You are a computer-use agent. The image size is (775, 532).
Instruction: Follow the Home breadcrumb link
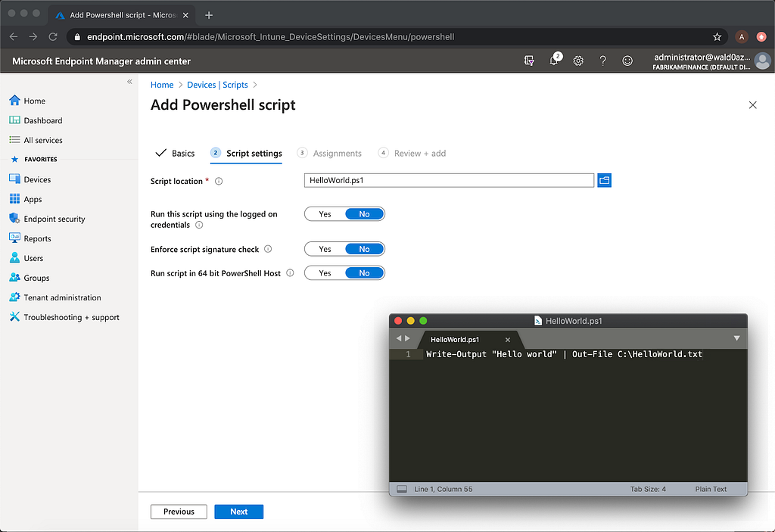[x=162, y=85]
